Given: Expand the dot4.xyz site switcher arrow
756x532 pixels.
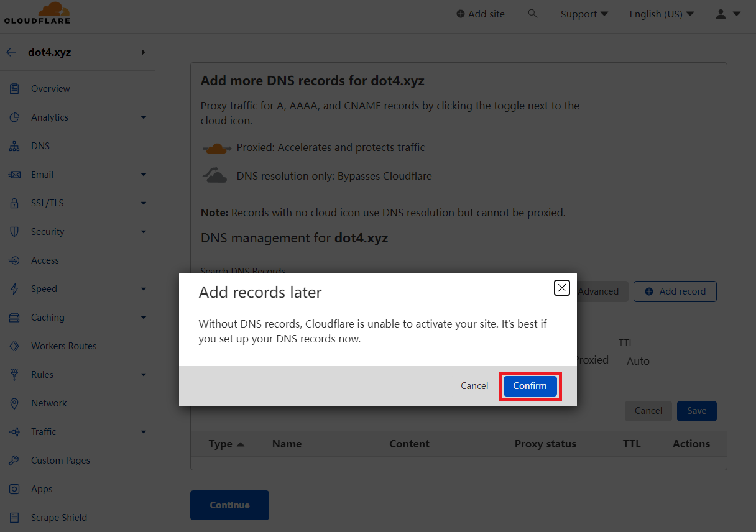Looking at the screenshot, I should point(144,52).
